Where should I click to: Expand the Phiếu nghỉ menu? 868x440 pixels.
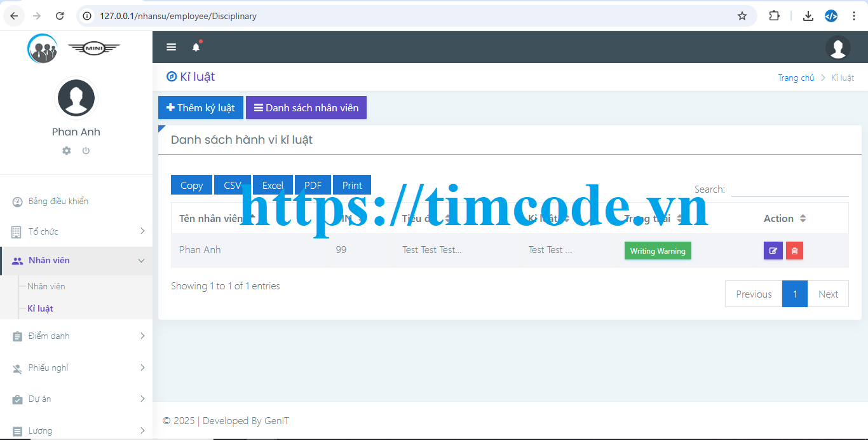[76, 368]
